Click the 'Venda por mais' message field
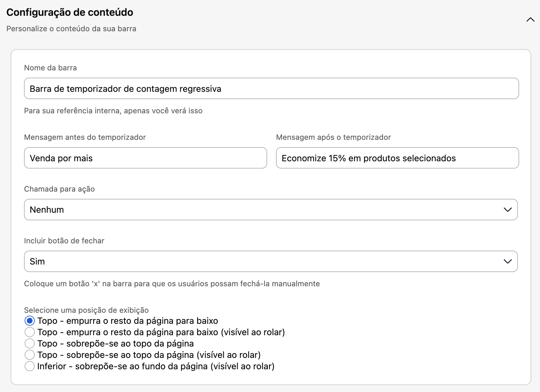Screen dimensions: 540x392 tap(145, 158)
